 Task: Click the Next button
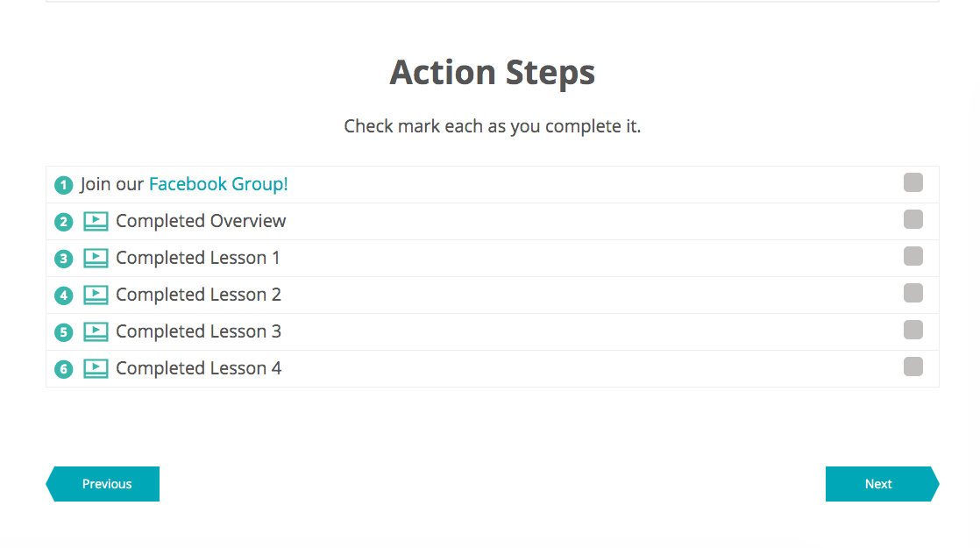pyautogui.click(x=878, y=483)
